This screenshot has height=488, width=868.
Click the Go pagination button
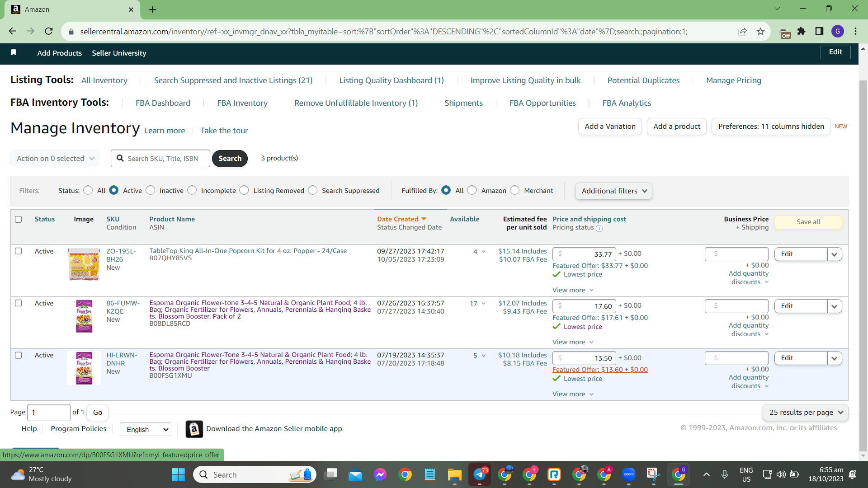[x=98, y=412]
